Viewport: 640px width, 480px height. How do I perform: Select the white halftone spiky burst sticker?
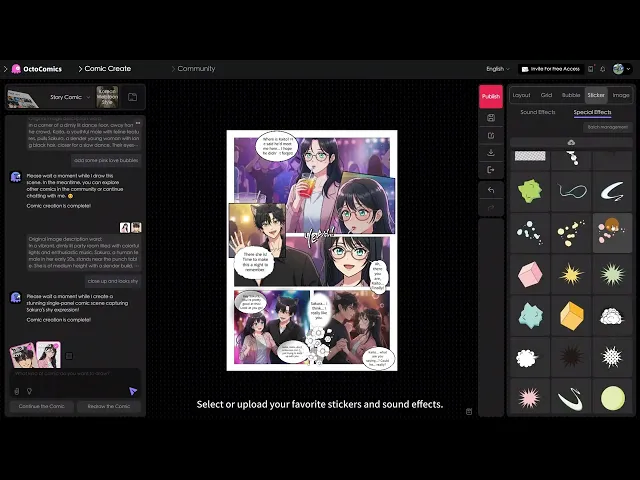tap(613, 357)
